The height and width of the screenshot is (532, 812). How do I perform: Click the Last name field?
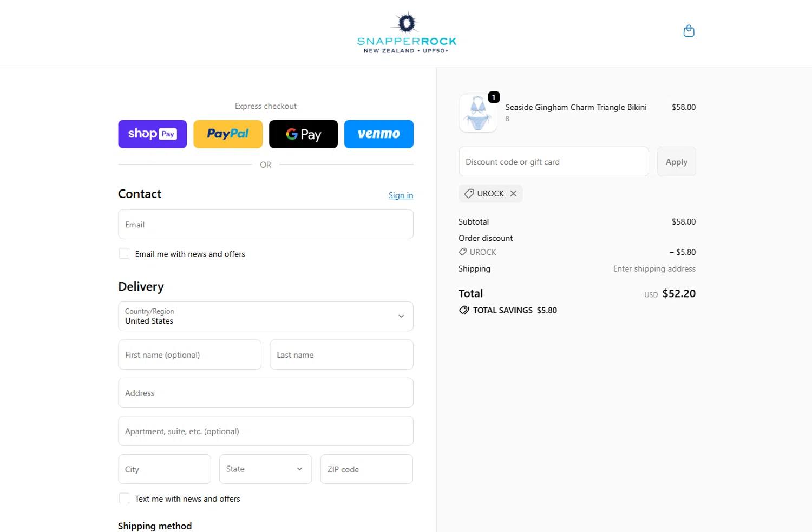point(342,354)
